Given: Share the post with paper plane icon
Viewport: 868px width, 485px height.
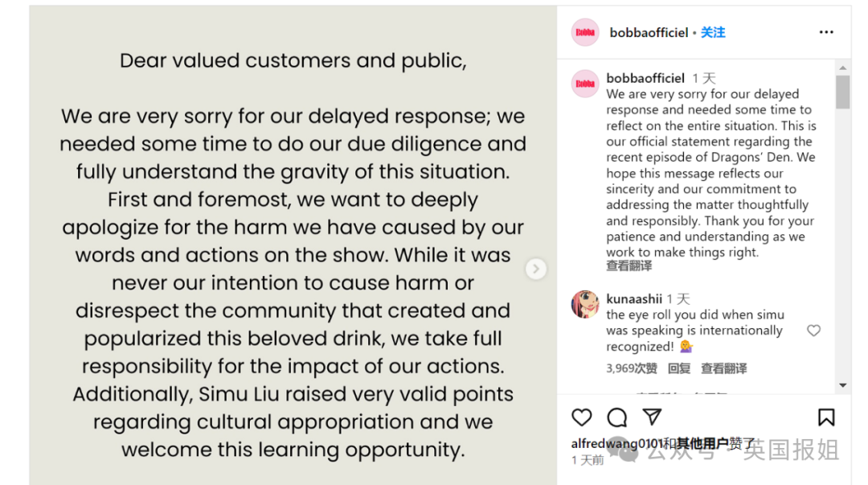Looking at the screenshot, I should click(652, 417).
